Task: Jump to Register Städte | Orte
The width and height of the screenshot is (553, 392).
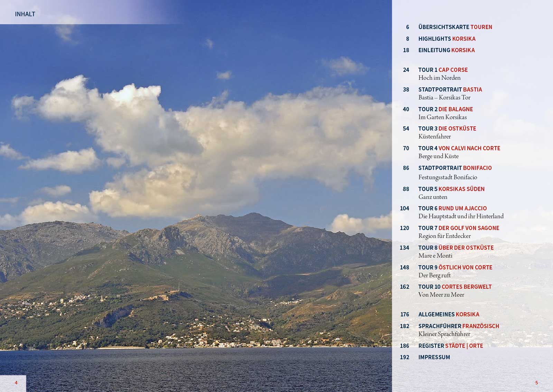Action: (x=450, y=346)
